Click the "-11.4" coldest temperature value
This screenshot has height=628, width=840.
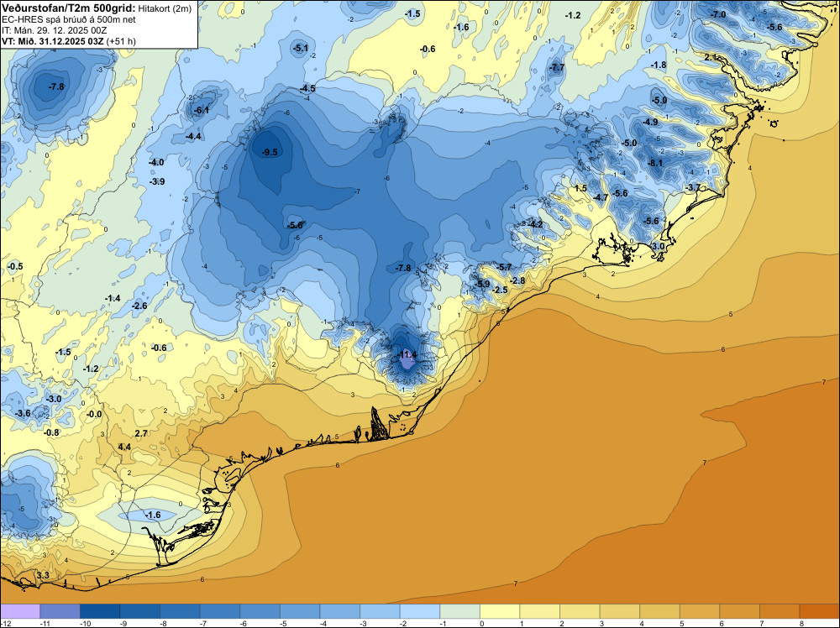click(x=407, y=354)
